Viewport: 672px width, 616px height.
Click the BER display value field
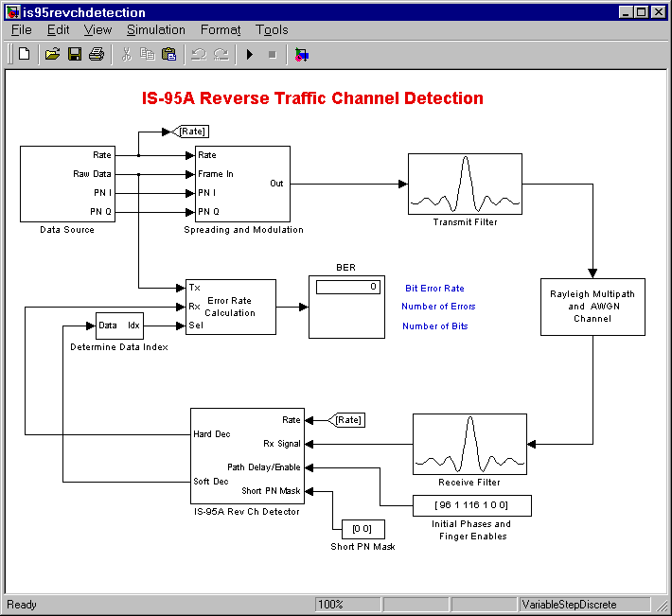346,286
